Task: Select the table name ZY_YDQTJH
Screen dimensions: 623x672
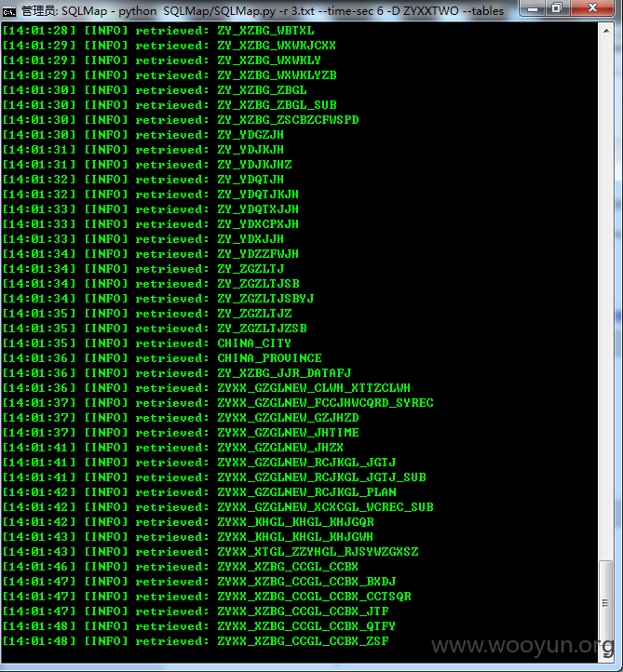Action: pyautogui.click(x=251, y=180)
